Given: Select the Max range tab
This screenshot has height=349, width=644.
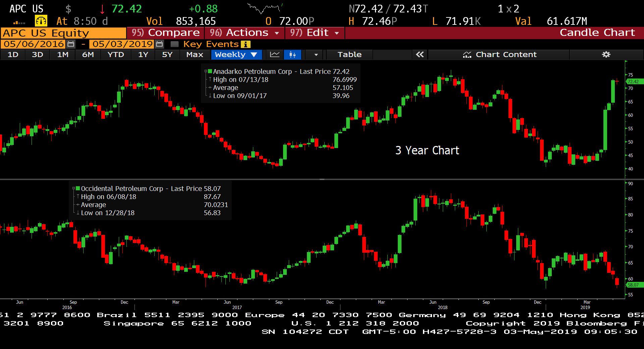Looking at the screenshot, I should pos(195,55).
